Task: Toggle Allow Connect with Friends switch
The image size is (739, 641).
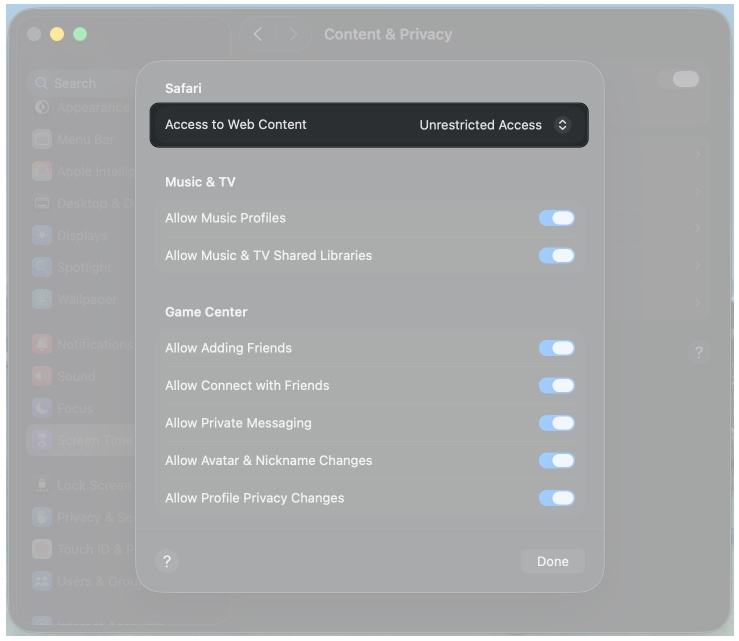Action: click(556, 385)
